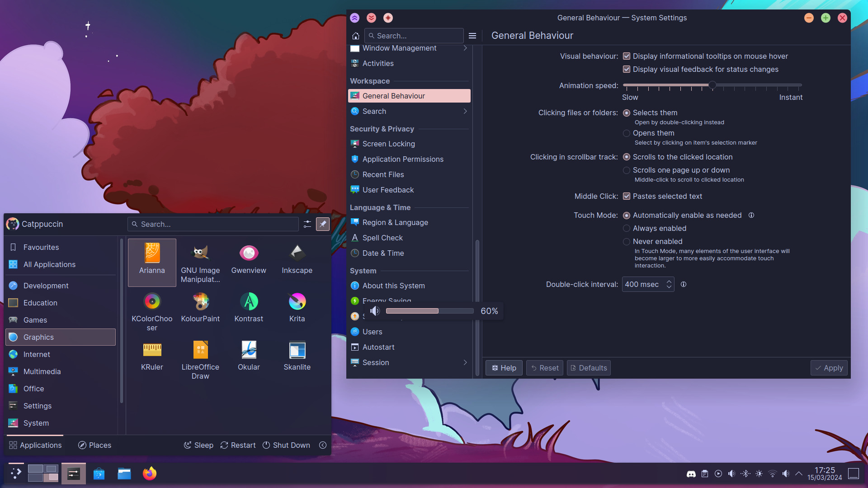Image resolution: width=868 pixels, height=488 pixels.
Task: Click the double-click interval dropdown 400 msec
Action: pyautogui.click(x=648, y=284)
